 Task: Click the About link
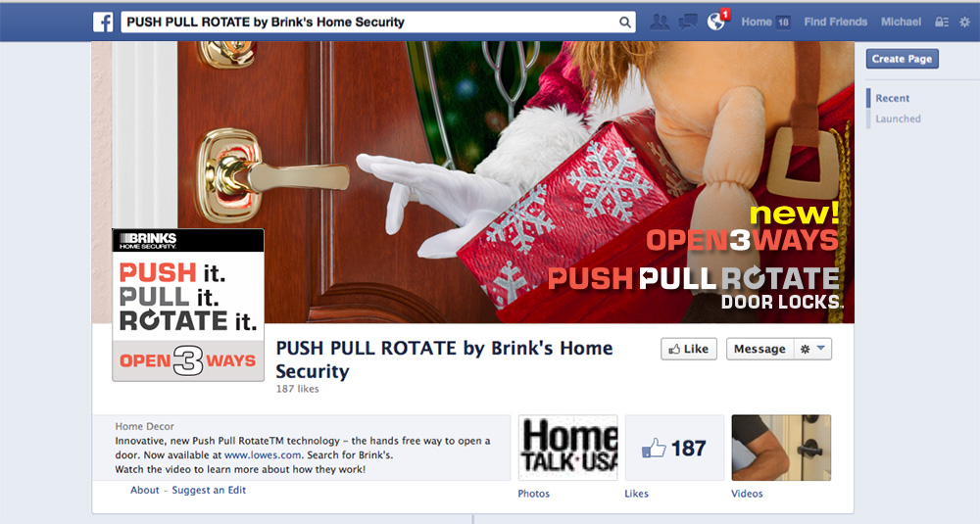(145, 491)
